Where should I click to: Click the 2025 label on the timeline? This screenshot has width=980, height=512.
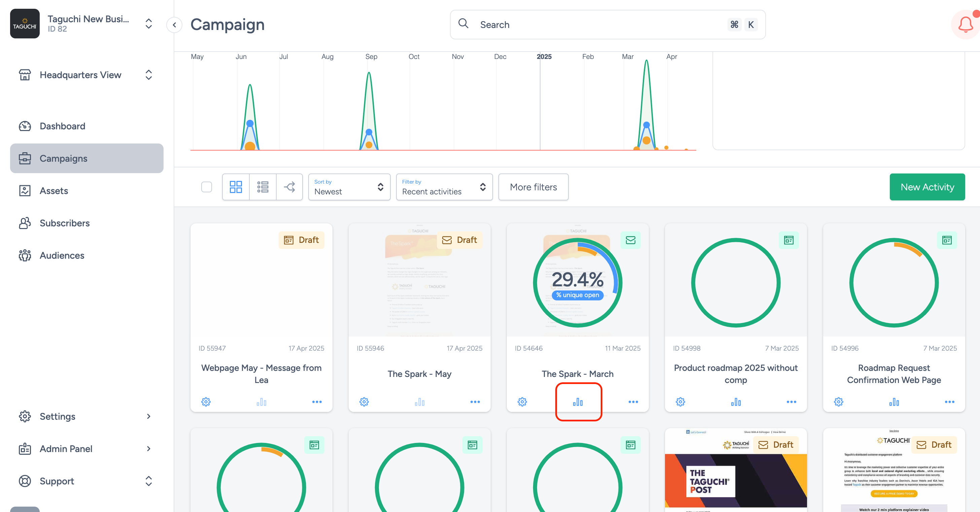544,56
